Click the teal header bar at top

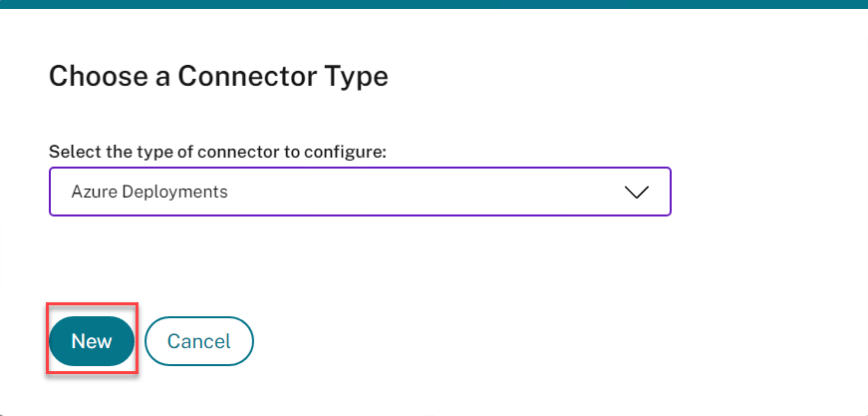[x=434, y=4]
